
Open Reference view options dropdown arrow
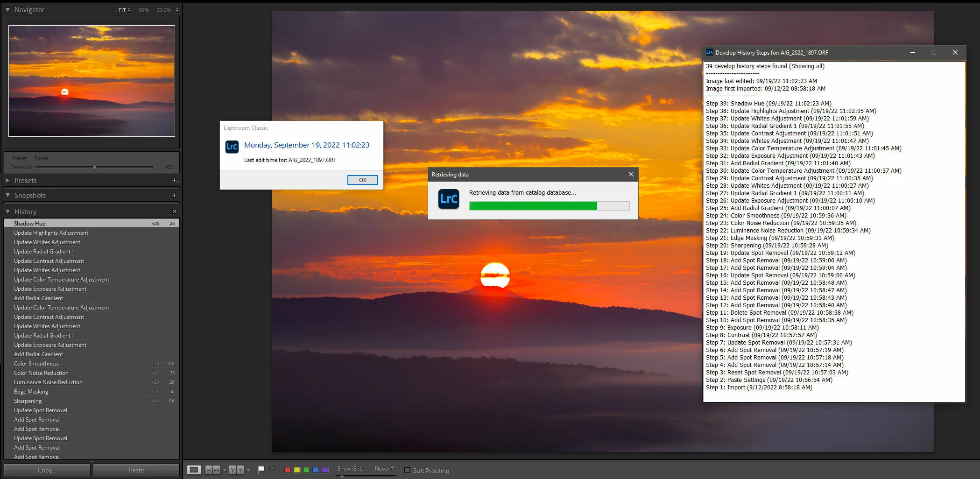[x=225, y=470]
